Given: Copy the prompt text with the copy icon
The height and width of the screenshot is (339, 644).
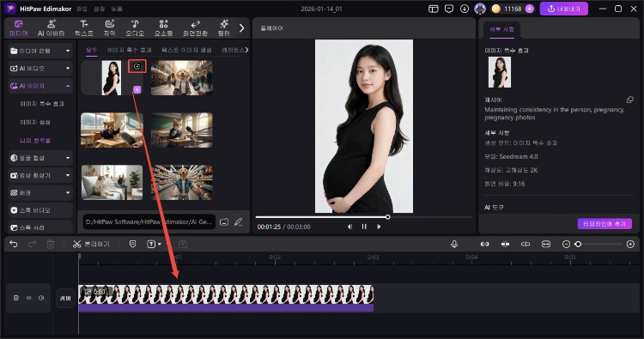Looking at the screenshot, I should tap(629, 100).
